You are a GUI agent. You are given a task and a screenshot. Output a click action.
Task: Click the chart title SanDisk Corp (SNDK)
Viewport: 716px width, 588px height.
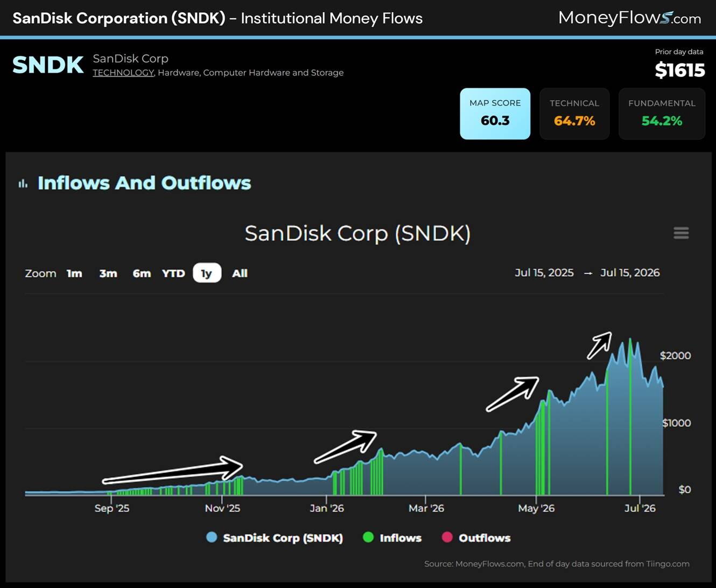357,233
